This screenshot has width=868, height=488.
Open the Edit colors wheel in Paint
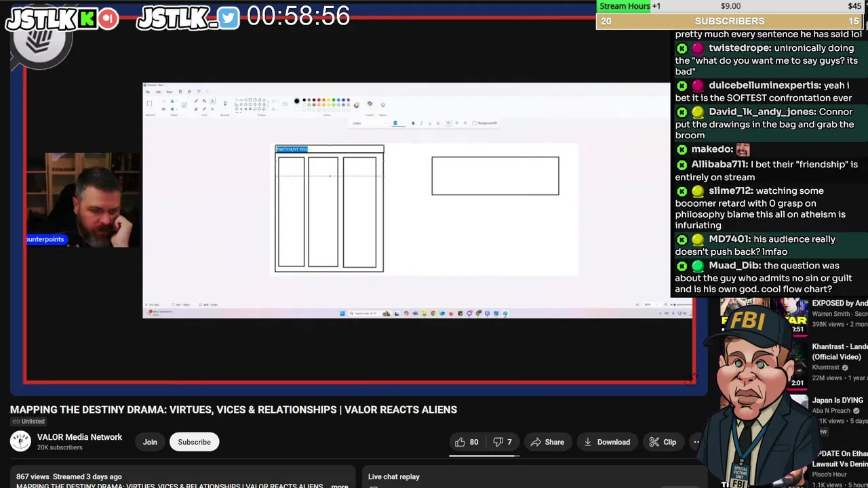tap(357, 105)
